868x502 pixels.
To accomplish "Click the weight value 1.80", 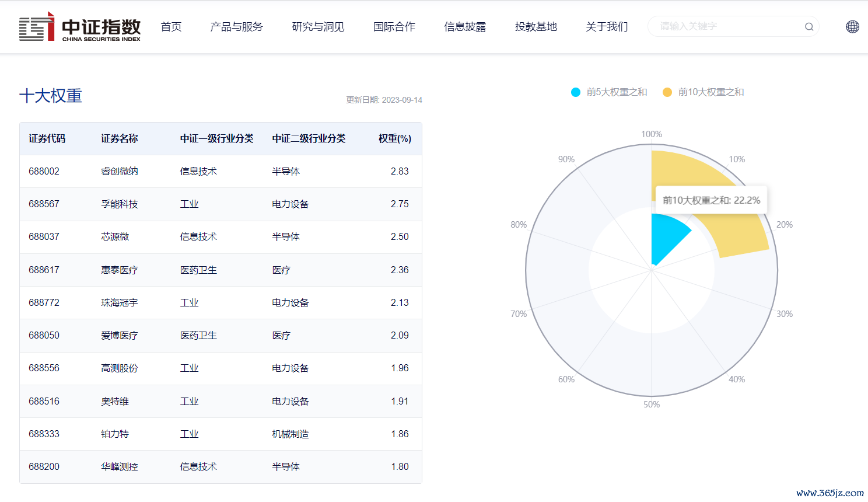I will pos(400,467).
